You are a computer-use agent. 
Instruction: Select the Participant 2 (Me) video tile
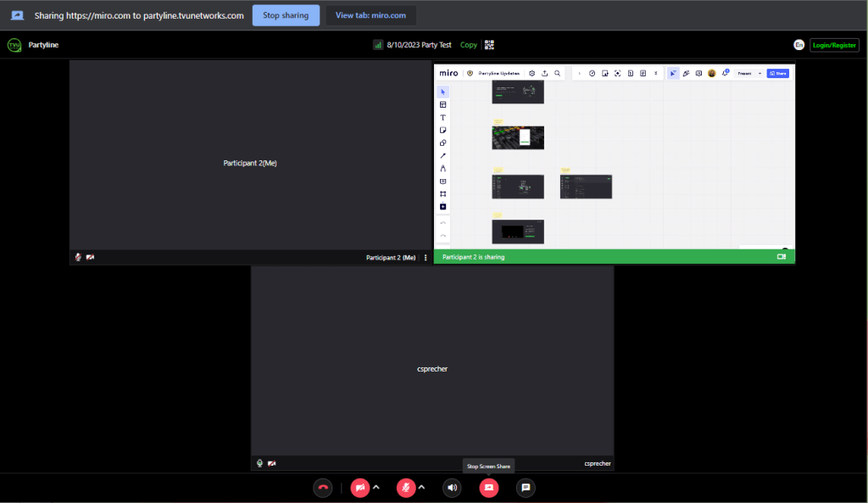(250, 163)
